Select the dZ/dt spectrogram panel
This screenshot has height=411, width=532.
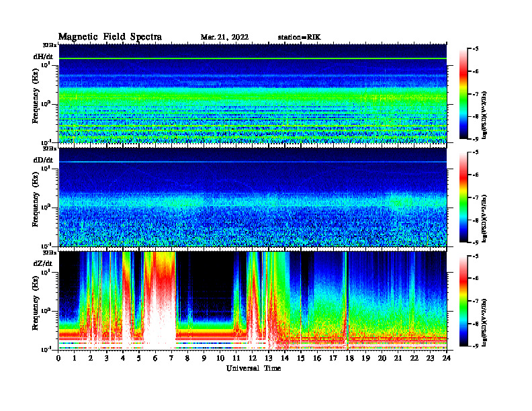click(x=253, y=300)
